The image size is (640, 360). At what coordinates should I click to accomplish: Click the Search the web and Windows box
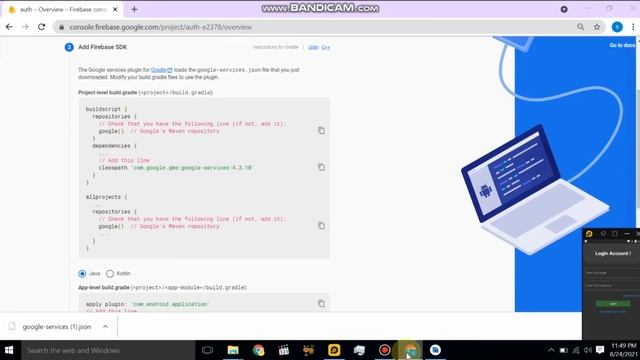[108, 350]
